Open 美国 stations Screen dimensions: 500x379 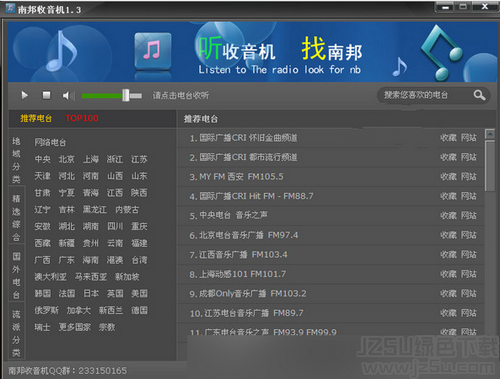click(x=139, y=293)
